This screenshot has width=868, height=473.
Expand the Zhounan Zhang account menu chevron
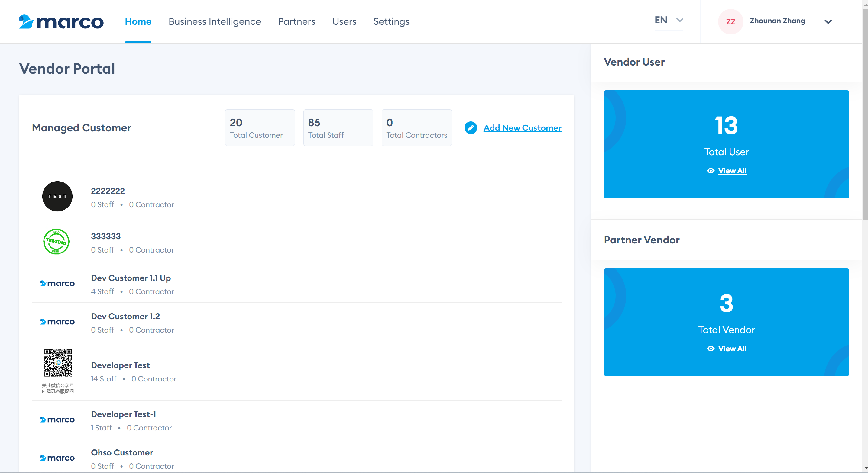click(828, 22)
